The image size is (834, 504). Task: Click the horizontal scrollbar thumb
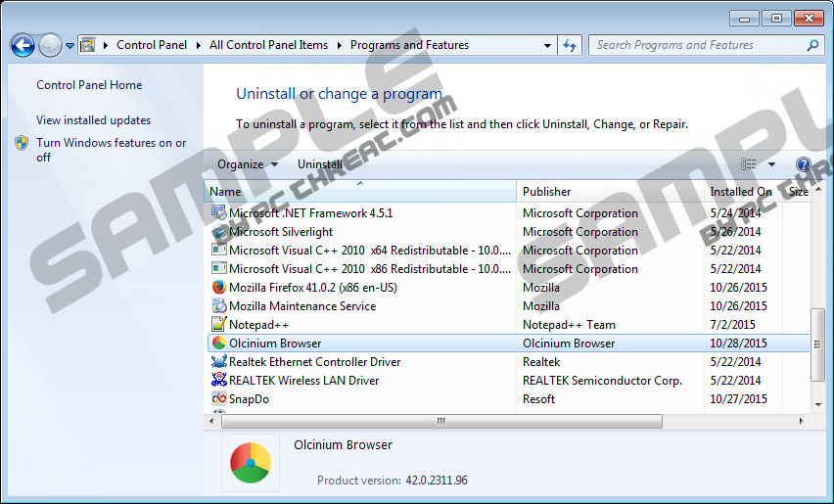click(441, 421)
